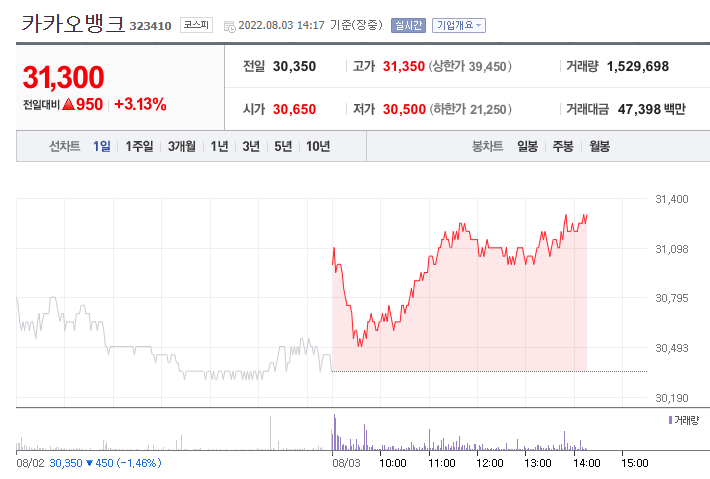This screenshot has height=479, width=710.
Task: Click the calendar clock icon beside the date
Action: pyautogui.click(x=230, y=26)
